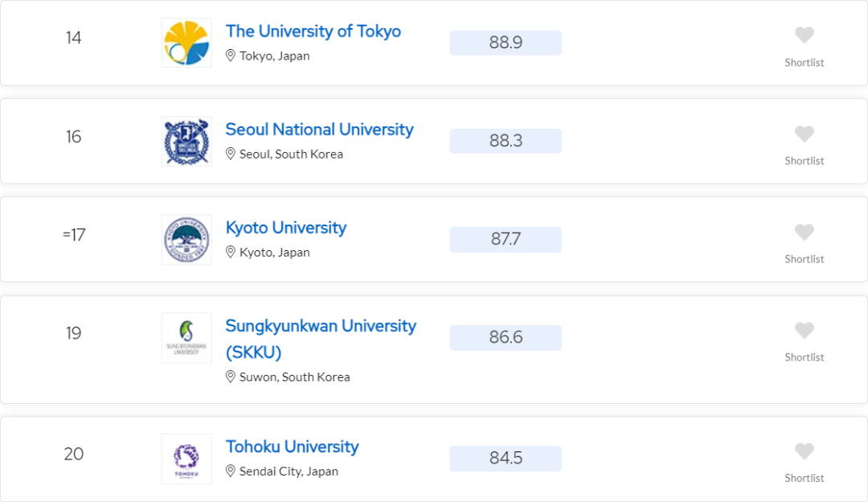868x502 pixels.
Task: Click the Sendai City location pin icon
Action: (x=231, y=471)
